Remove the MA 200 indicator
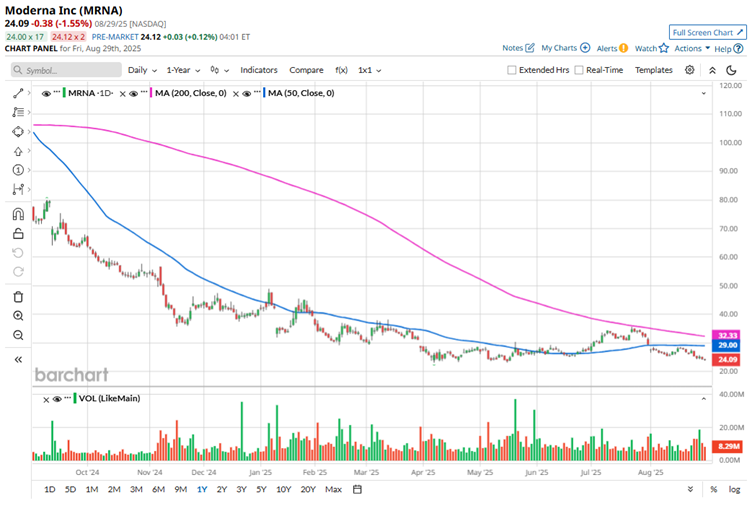This screenshot has height=511, width=752. (123, 94)
